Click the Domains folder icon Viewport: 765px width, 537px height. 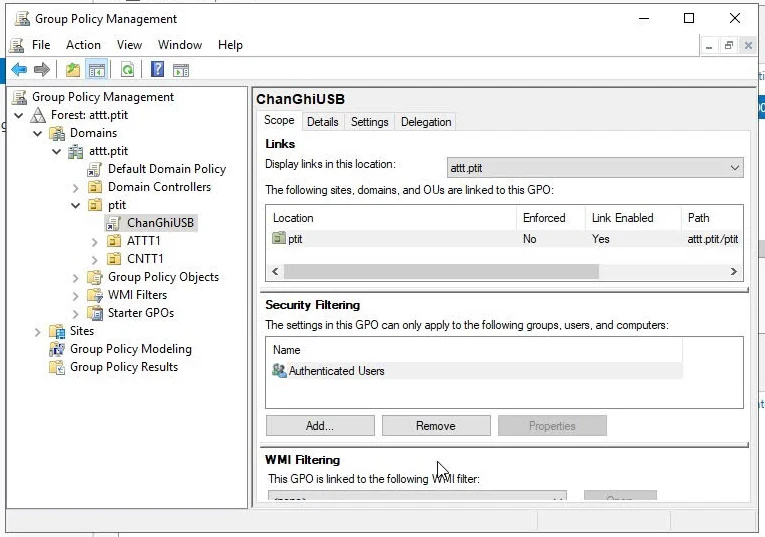pyautogui.click(x=57, y=133)
